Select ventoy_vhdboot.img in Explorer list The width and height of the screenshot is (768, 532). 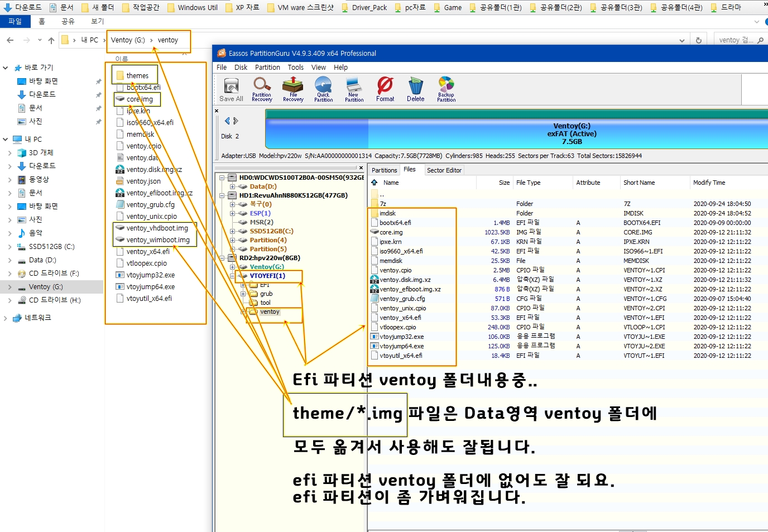coord(157,228)
